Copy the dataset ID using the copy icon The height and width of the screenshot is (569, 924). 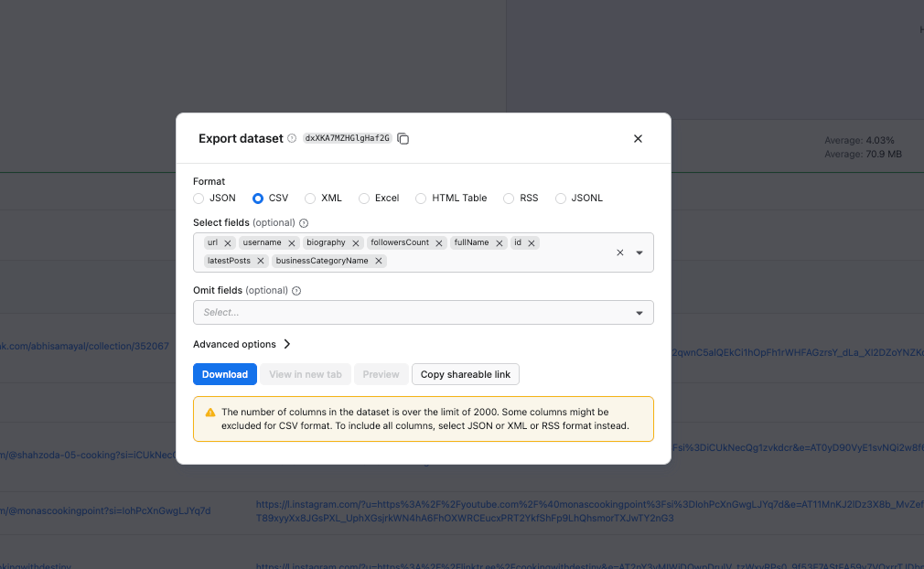403,138
